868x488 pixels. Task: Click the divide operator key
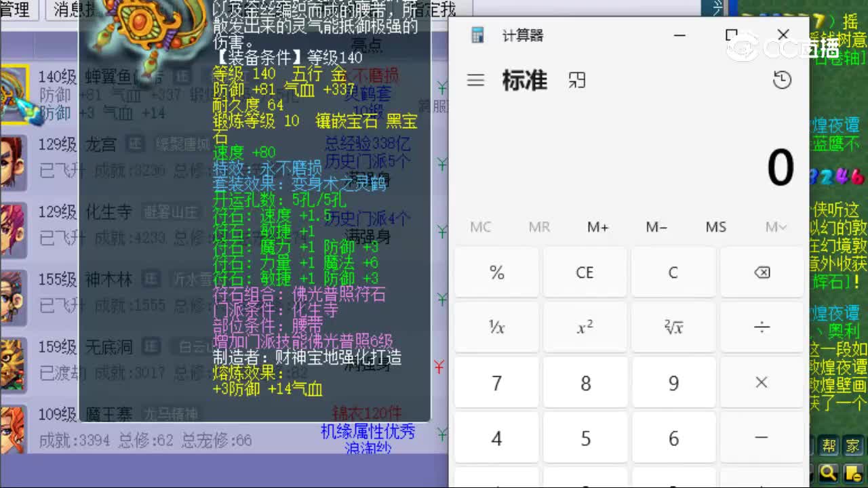coord(762,328)
